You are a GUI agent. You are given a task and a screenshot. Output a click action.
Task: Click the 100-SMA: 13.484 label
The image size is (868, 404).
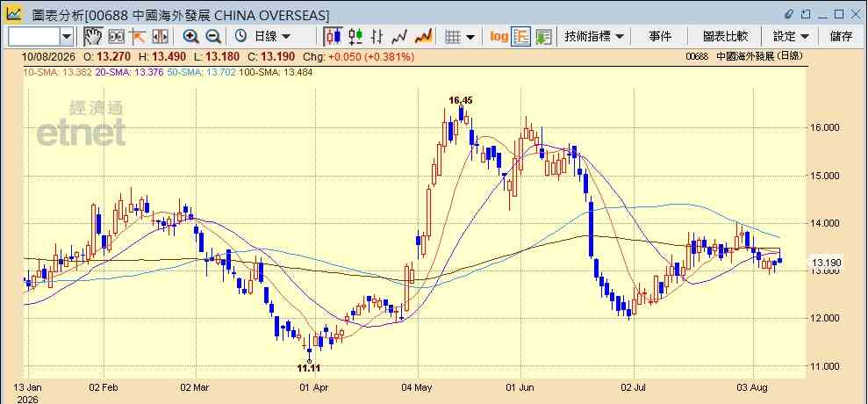click(x=276, y=72)
